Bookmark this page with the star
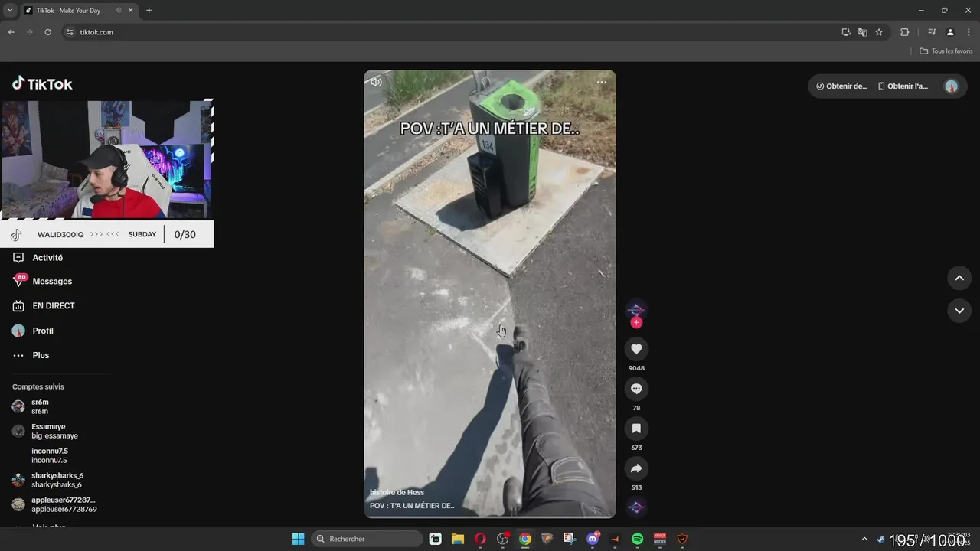 tap(879, 32)
